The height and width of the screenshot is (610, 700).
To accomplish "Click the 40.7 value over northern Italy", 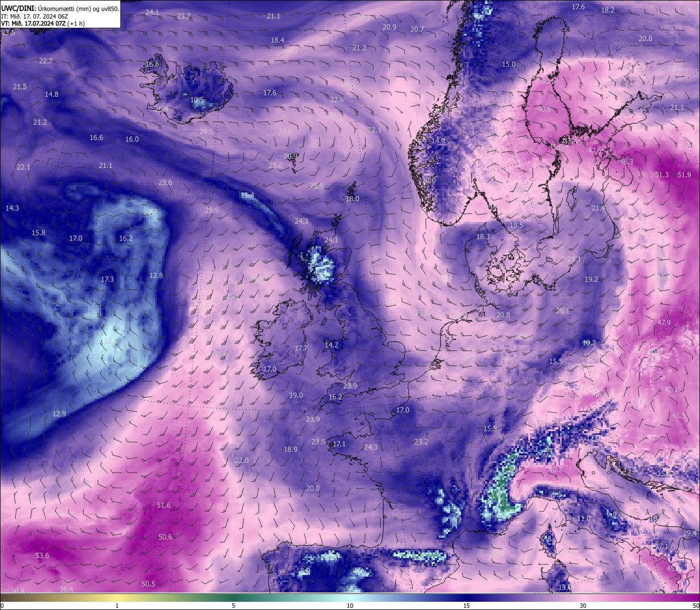I will [555, 469].
